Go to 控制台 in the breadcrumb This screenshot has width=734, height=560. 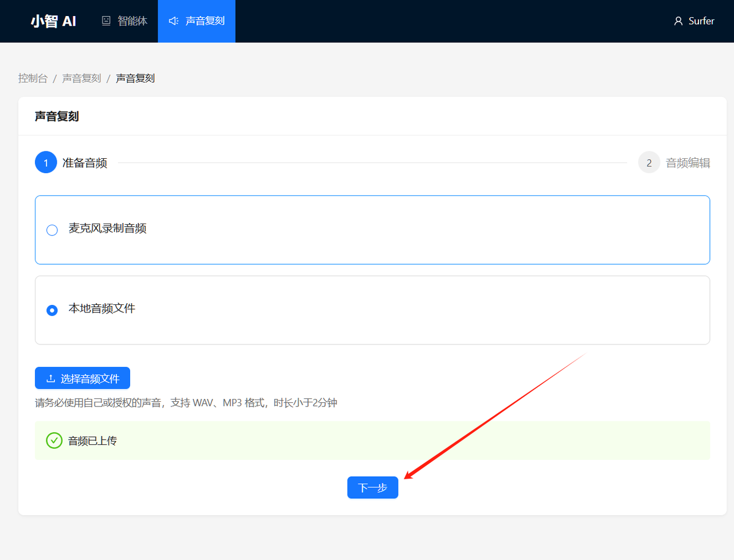[x=33, y=79]
